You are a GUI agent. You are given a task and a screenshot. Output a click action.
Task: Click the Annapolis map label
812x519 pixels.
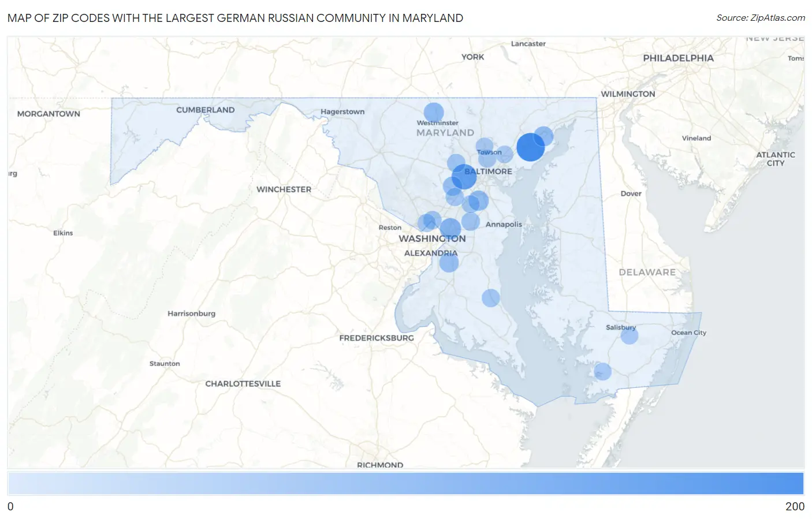504,224
